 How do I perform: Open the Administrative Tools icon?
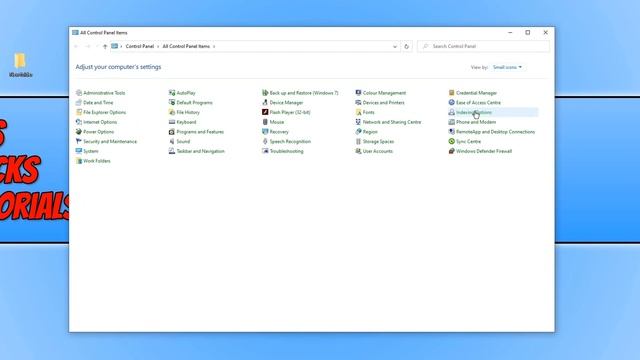[x=79, y=93]
